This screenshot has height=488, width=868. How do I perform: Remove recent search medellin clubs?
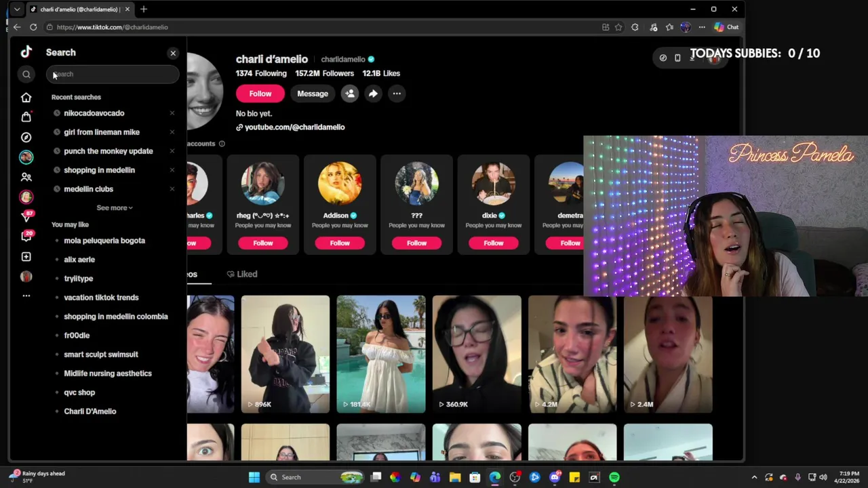click(172, 189)
